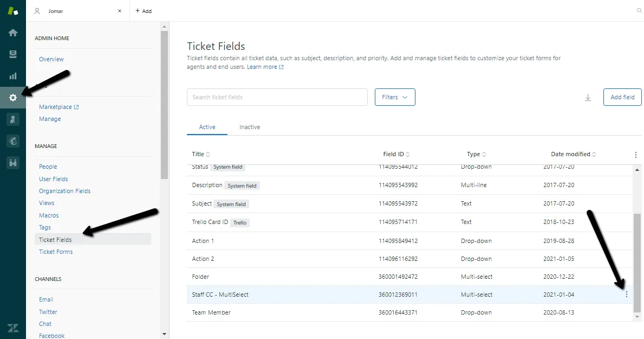Open User Fields in the admin menu
The width and height of the screenshot is (644, 339).
click(x=54, y=179)
